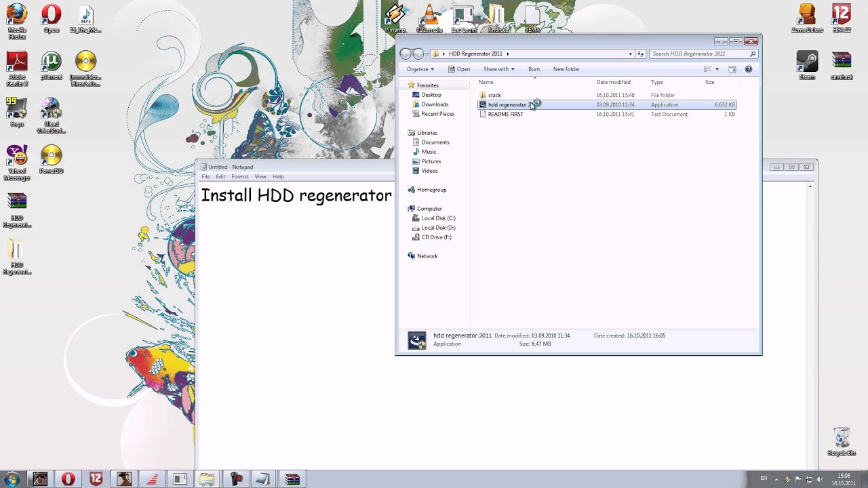
Task: Open the recent pages dropdown beside forward button
Action: (428, 54)
